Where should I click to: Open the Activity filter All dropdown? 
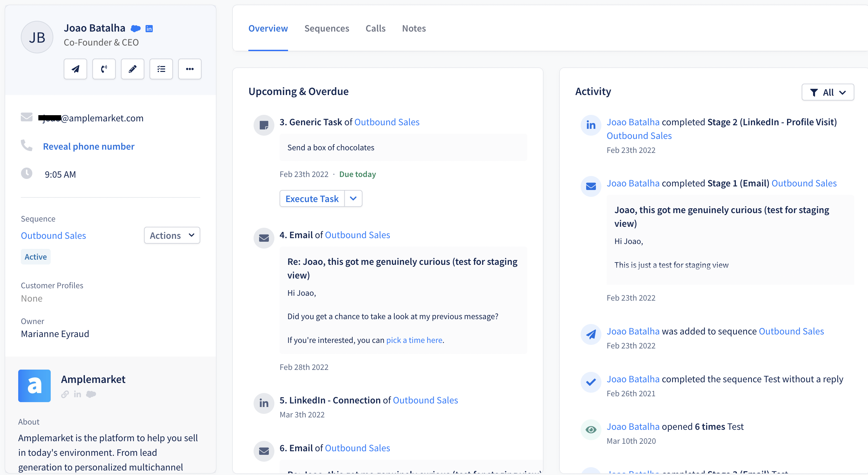pyautogui.click(x=828, y=92)
